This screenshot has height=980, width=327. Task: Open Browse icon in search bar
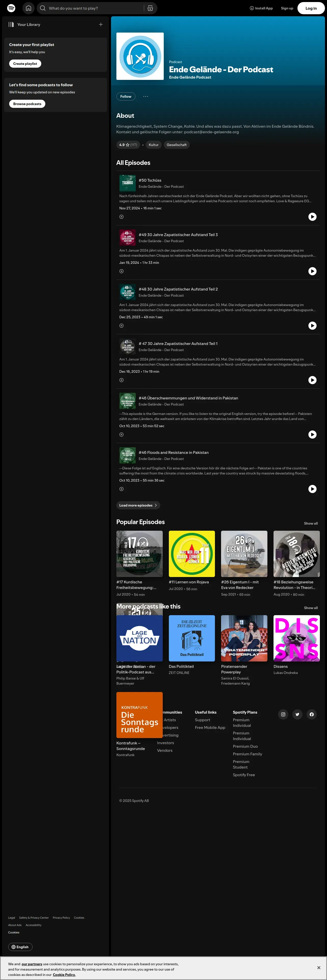coord(150,8)
